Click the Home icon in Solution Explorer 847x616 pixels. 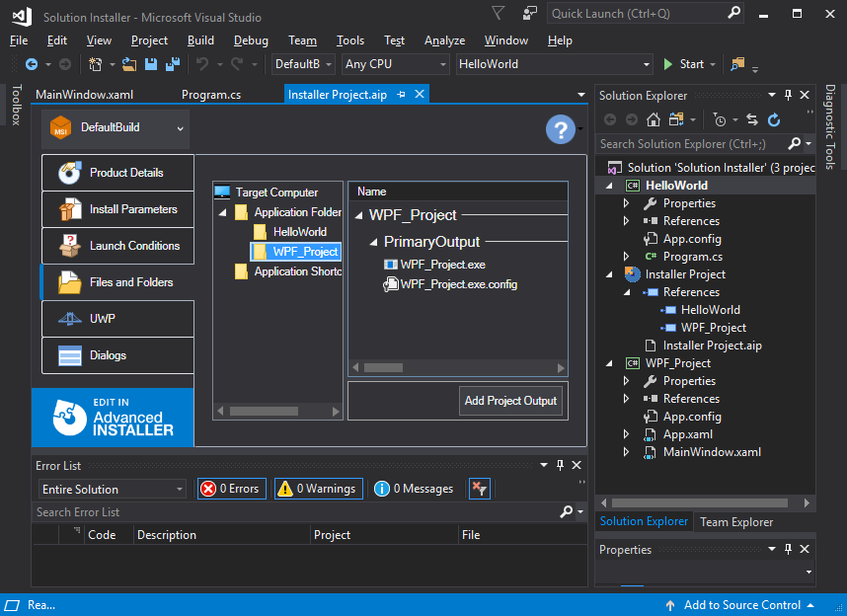pos(654,120)
